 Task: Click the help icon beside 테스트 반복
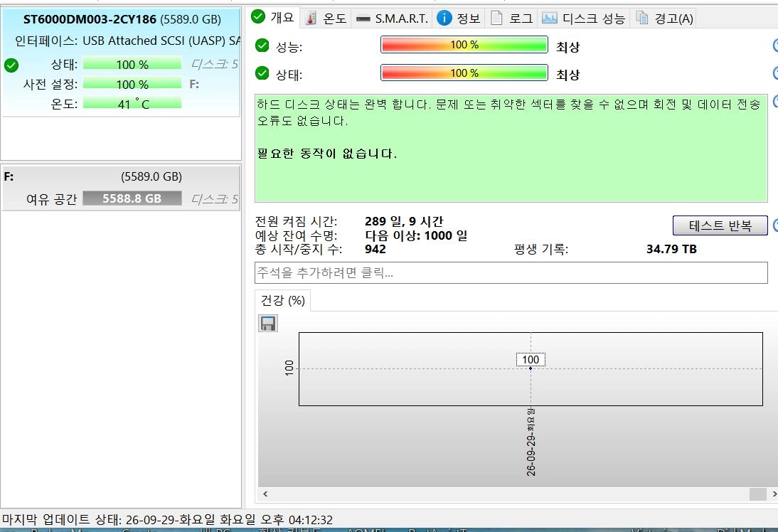click(775, 225)
